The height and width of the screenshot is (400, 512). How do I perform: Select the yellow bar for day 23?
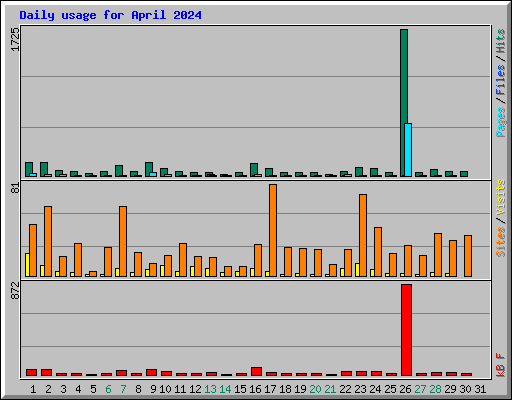tap(357, 270)
